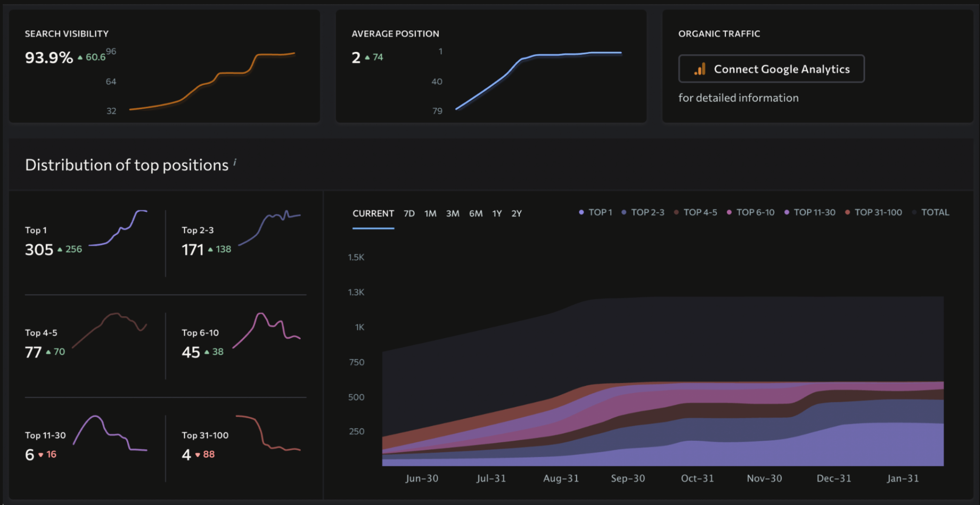Click the Average Position blue trend chart

coord(539,81)
